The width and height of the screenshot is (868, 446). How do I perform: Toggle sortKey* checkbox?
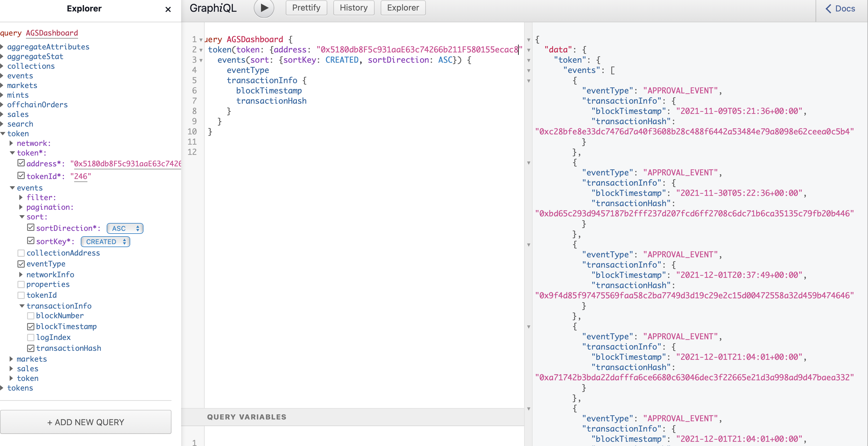click(31, 241)
